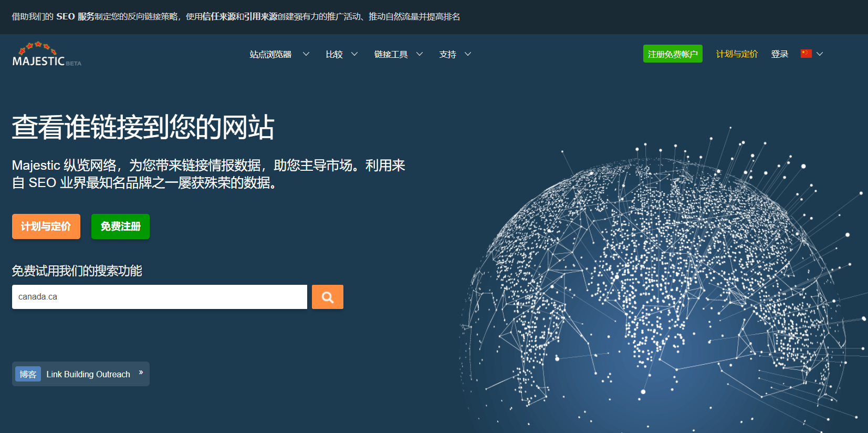Open 计划与定价 link in top navigation
868x433 pixels.
[x=737, y=54]
